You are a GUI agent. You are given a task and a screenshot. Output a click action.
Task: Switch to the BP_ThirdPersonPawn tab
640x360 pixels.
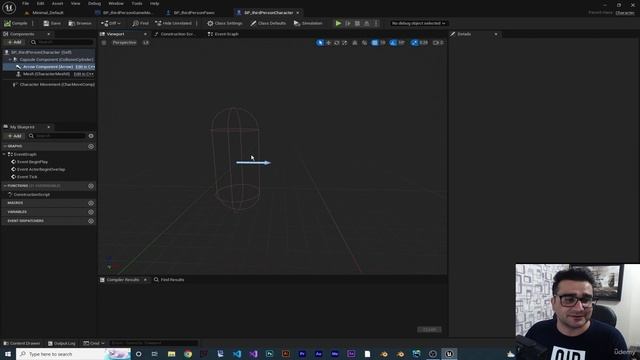click(x=191, y=13)
